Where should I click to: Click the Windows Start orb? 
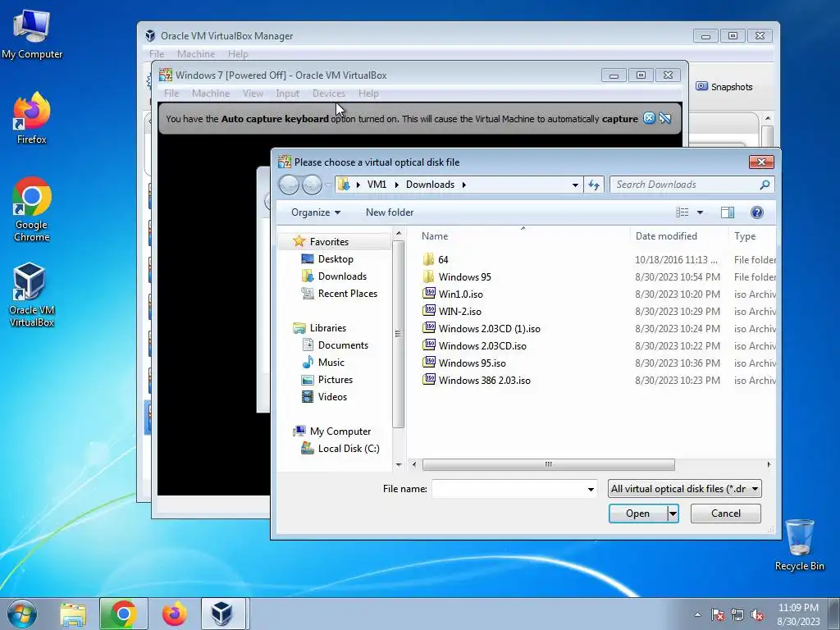[22, 614]
